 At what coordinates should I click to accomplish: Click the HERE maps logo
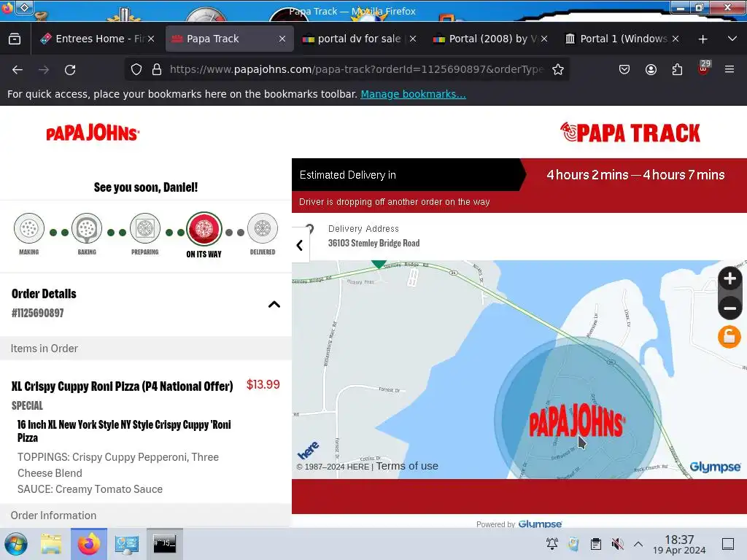point(309,450)
